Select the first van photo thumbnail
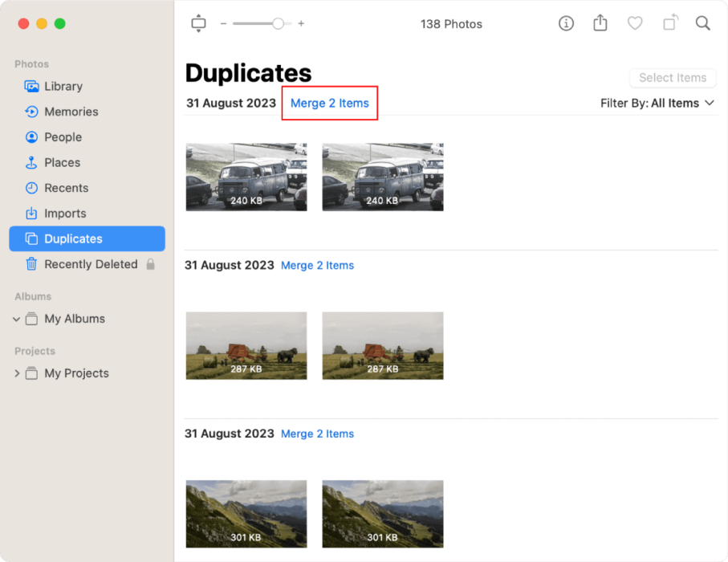The width and height of the screenshot is (728, 562). point(246,177)
